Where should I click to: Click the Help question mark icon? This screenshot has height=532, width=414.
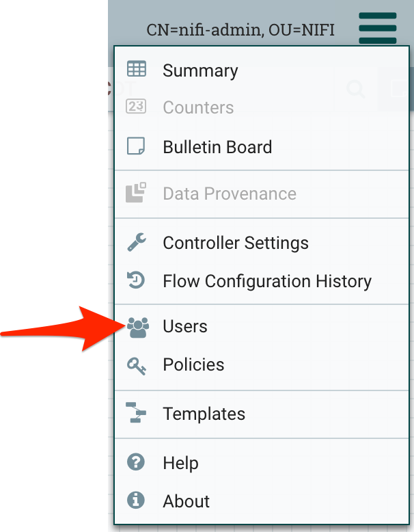[137, 462]
